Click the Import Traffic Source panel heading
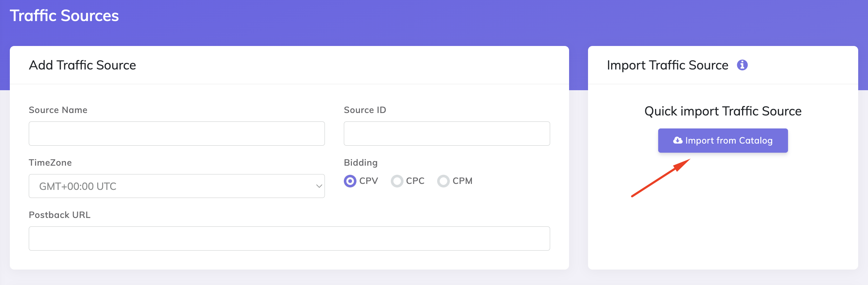Image resolution: width=868 pixels, height=285 pixels. (667, 65)
